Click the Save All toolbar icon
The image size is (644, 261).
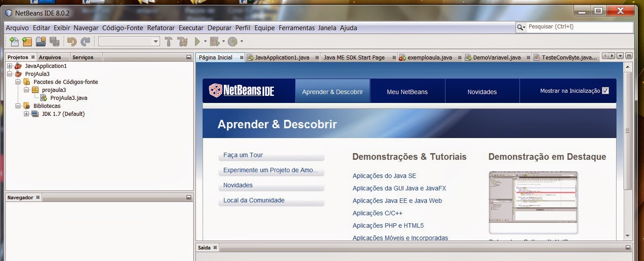54,42
